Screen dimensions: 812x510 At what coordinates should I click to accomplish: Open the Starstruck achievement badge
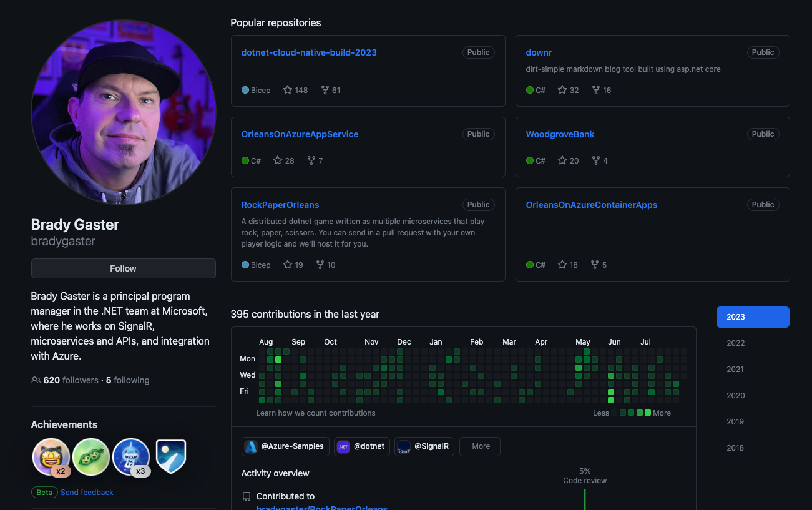click(x=51, y=457)
